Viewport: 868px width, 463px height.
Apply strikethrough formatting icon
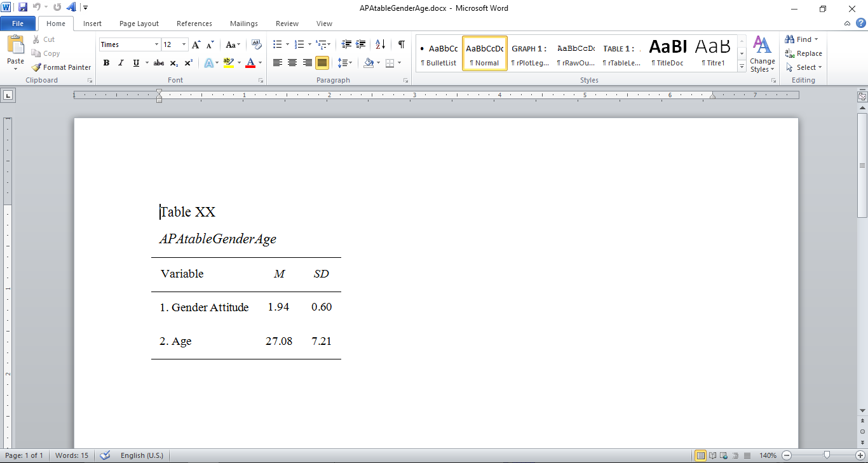click(159, 63)
